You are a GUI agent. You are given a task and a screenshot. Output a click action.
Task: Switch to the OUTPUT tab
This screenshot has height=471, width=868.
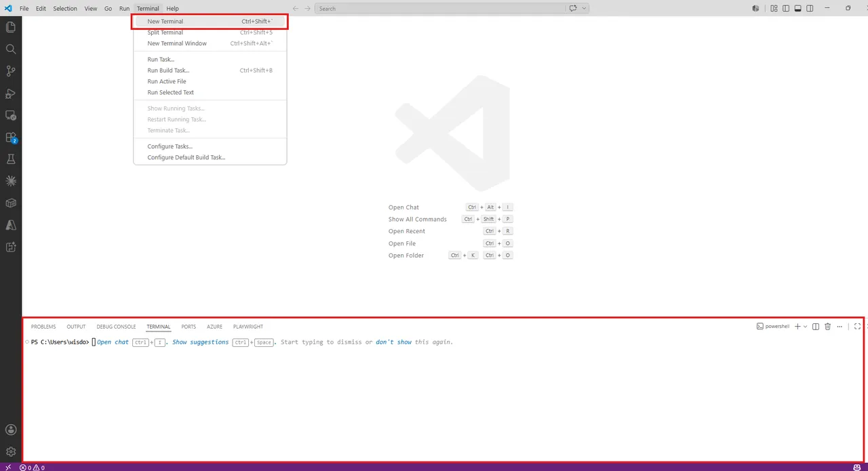point(76,327)
